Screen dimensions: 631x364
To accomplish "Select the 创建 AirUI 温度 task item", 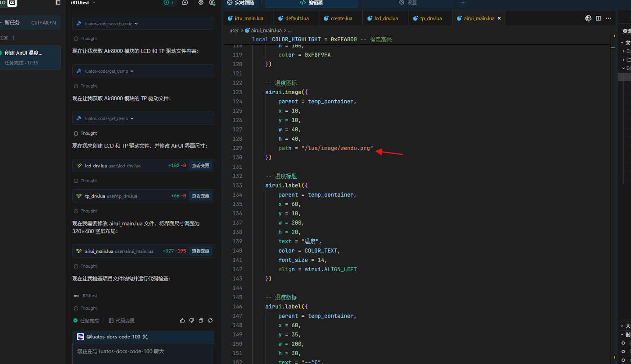I will pyautogui.click(x=30, y=57).
